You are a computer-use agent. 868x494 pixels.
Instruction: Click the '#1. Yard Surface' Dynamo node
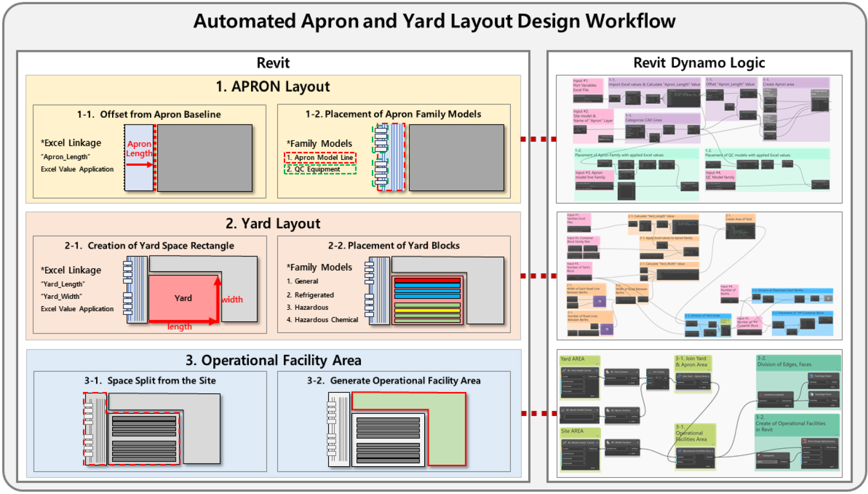click(x=621, y=377)
